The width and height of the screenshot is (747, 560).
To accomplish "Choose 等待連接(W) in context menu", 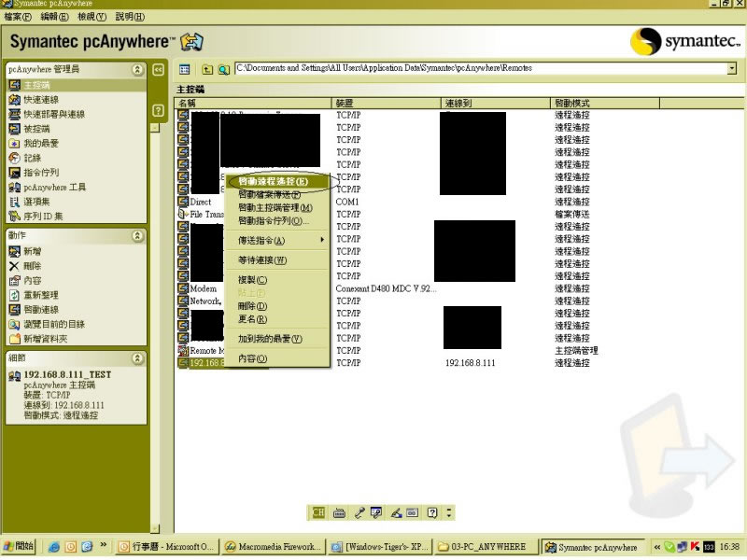I will tap(276, 260).
